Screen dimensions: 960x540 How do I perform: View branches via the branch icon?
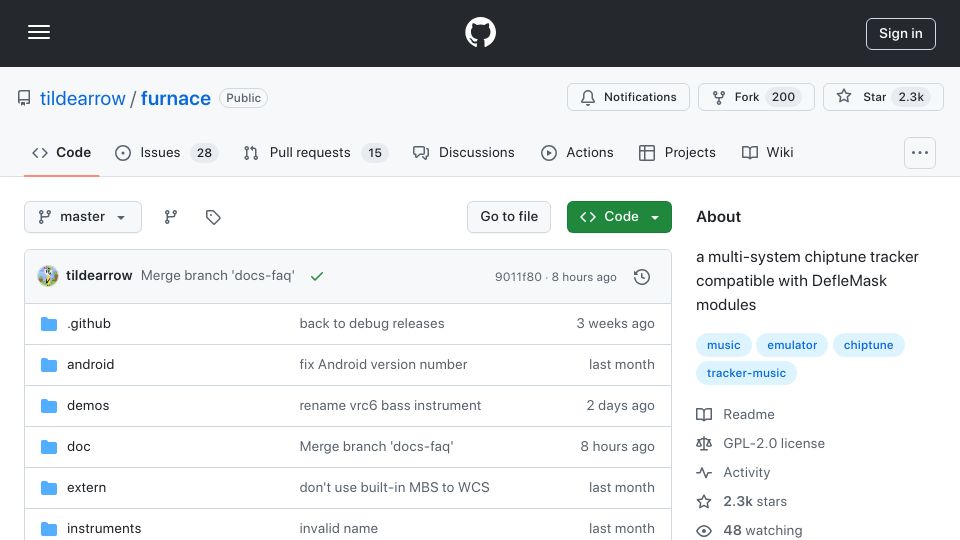coord(171,217)
